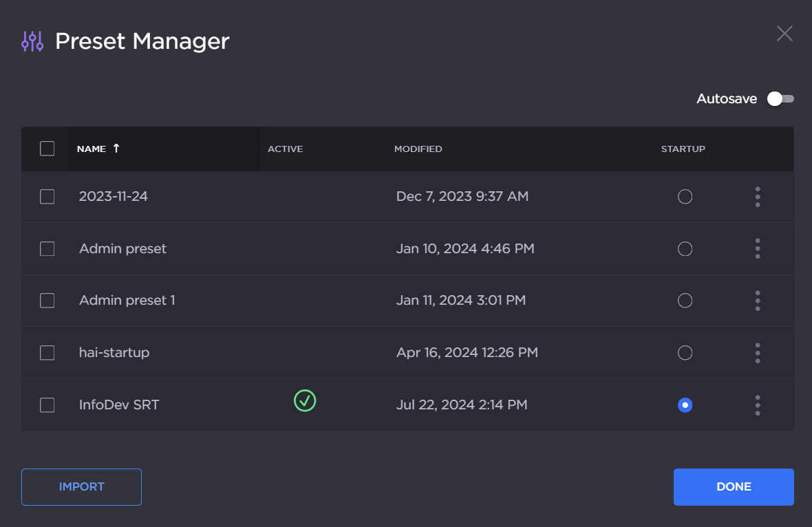Close the Preset Manager dialog
Screen dimensions: 812x527
click(x=784, y=34)
